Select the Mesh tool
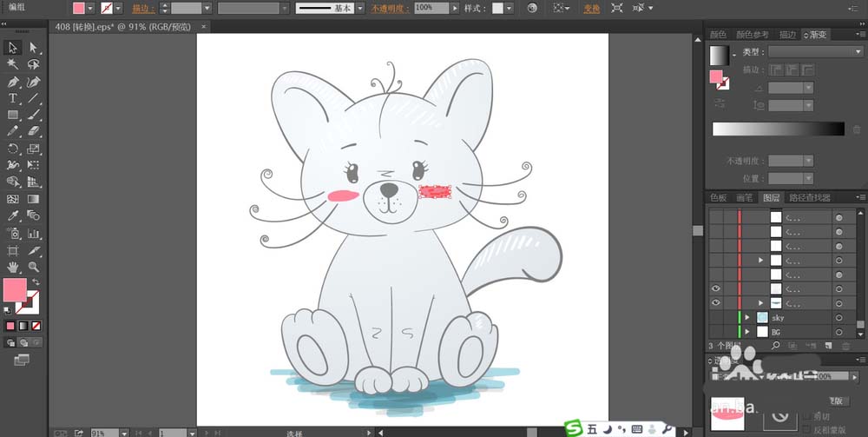 [x=13, y=199]
